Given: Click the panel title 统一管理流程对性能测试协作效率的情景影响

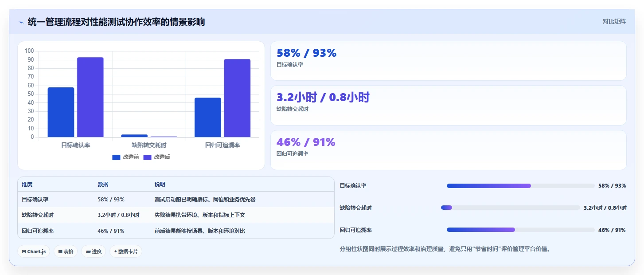Looking at the screenshot, I should pyautogui.click(x=116, y=22).
